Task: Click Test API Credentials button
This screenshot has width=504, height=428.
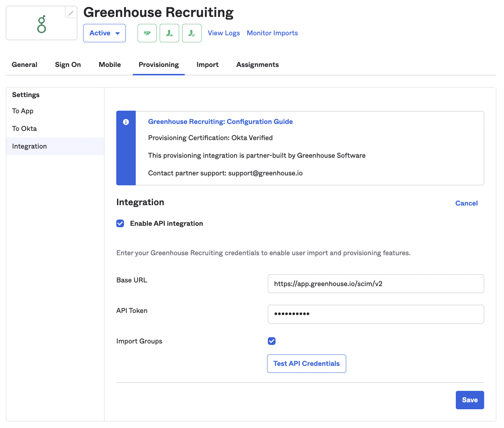Action: (x=306, y=364)
